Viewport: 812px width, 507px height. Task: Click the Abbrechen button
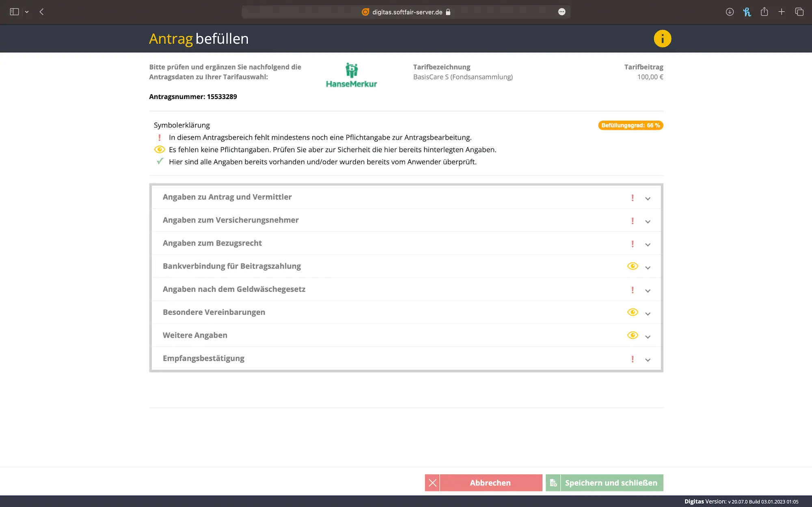pyautogui.click(x=490, y=483)
